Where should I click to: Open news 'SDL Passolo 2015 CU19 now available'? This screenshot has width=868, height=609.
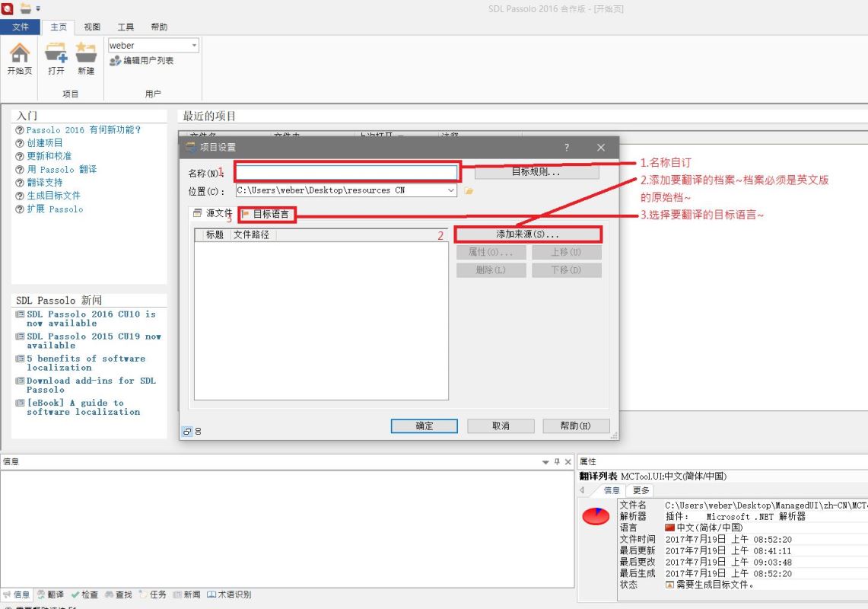94,341
